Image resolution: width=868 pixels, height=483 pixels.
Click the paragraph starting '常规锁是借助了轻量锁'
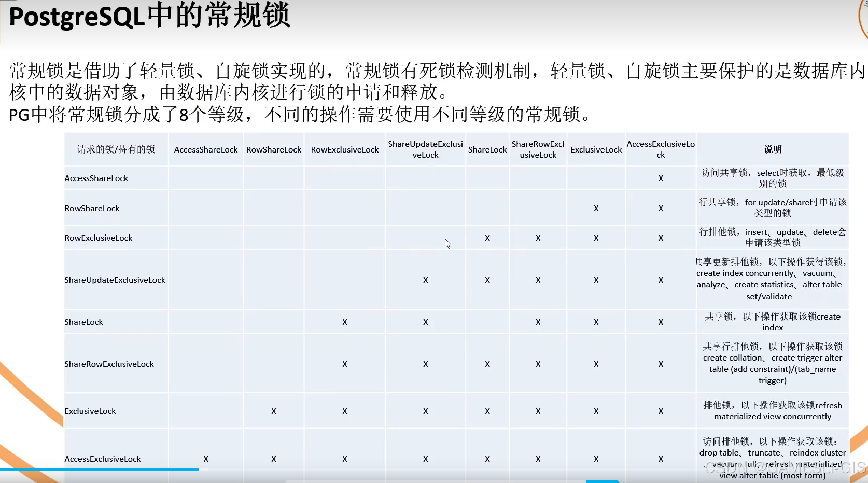tap(437, 81)
